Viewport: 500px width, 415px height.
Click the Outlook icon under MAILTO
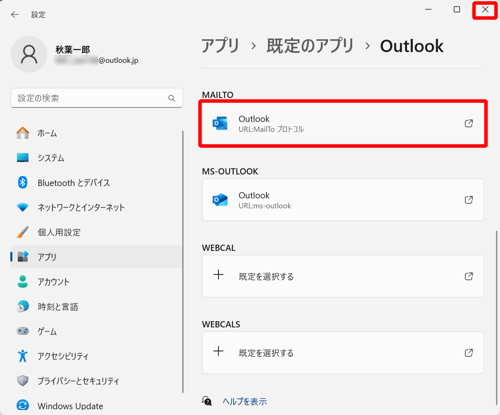pos(220,123)
